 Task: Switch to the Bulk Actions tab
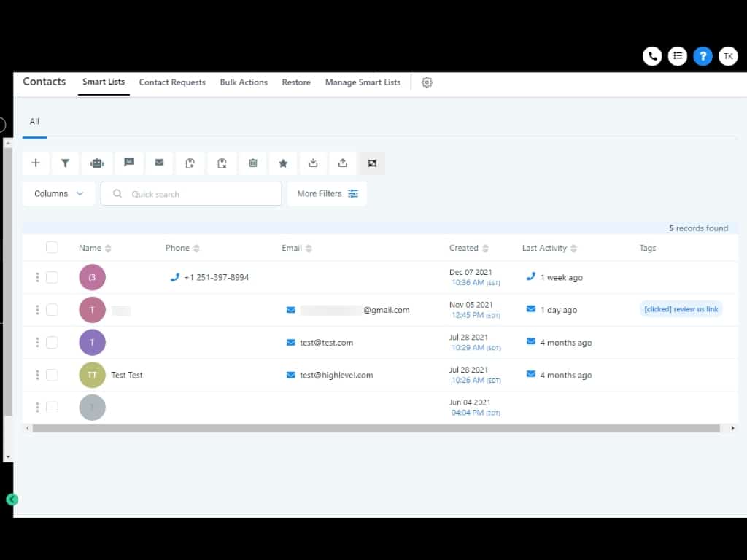point(244,82)
